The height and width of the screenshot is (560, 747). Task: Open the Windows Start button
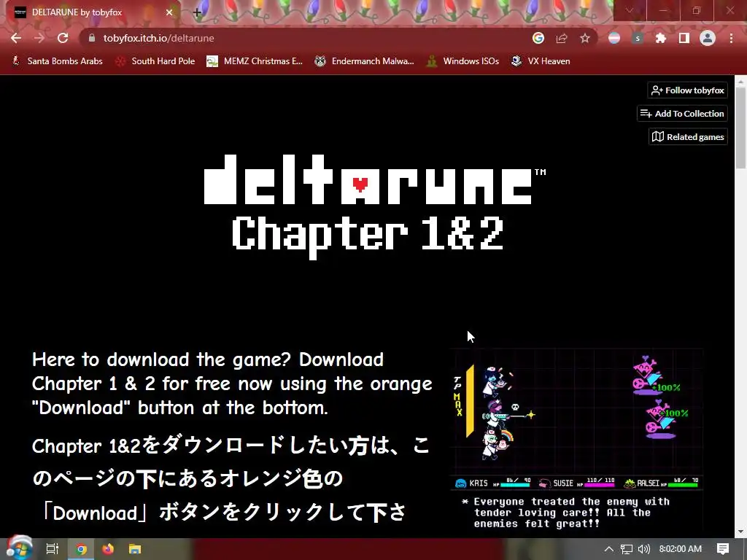click(x=18, y=548)
